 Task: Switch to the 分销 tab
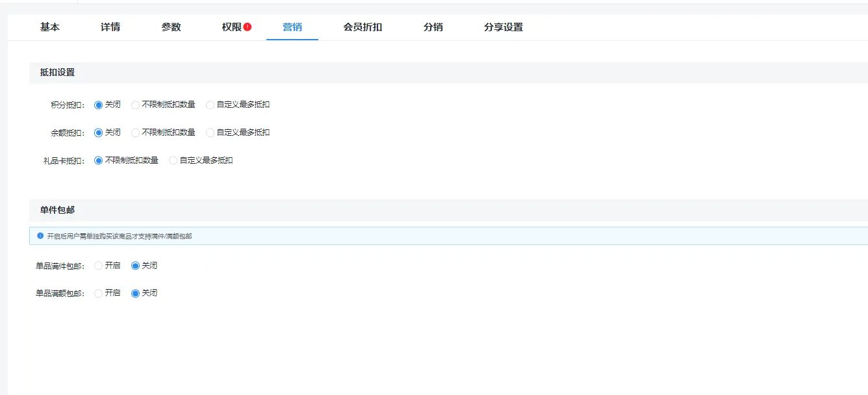pyautogui.click(x=433, y=27)
